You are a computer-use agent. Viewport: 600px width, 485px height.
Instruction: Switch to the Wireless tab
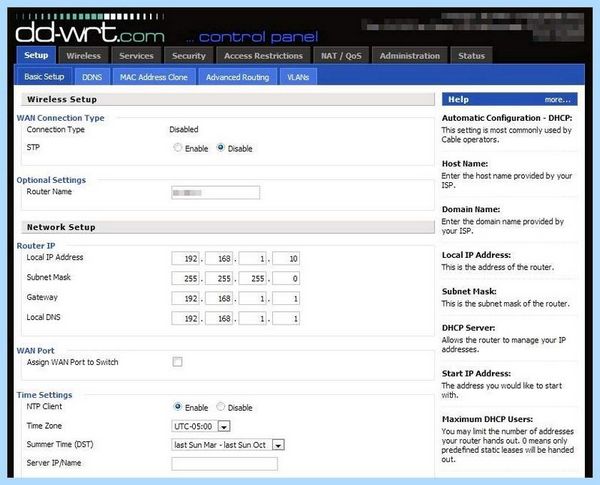[83, 56]
